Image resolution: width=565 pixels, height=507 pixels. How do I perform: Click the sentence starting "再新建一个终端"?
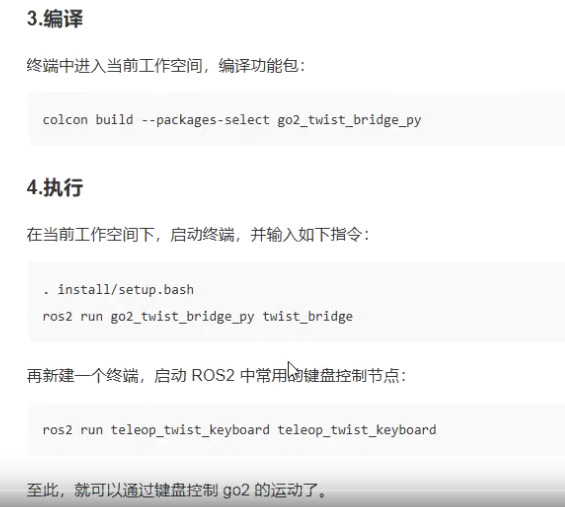click(217, 376)
